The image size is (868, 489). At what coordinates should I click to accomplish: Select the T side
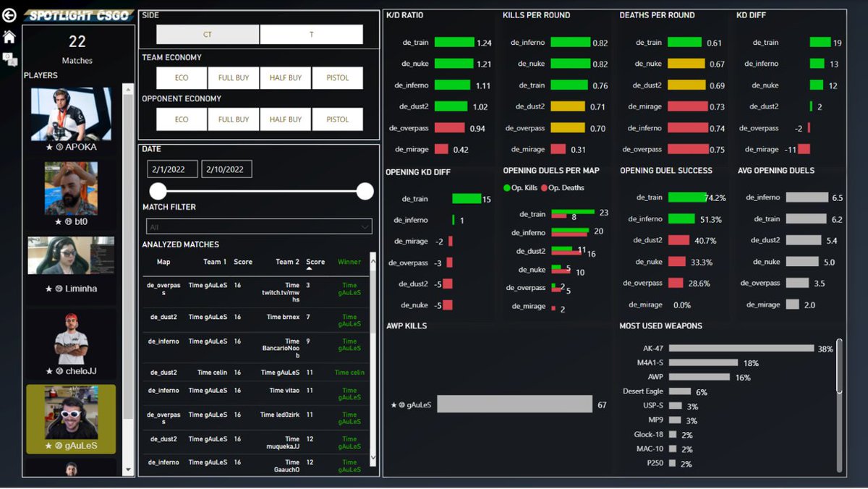(312, 35)
